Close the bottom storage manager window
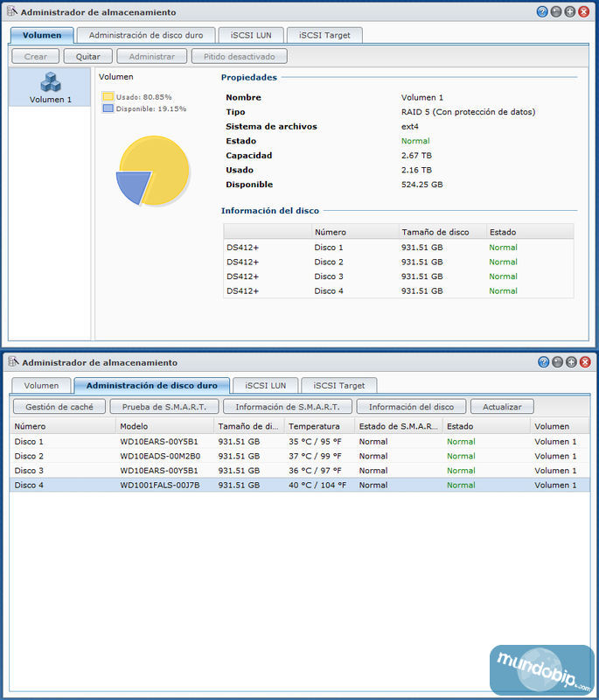Image resolution: width=599 pixels, height=700 pixels. (x=585, y=362)
